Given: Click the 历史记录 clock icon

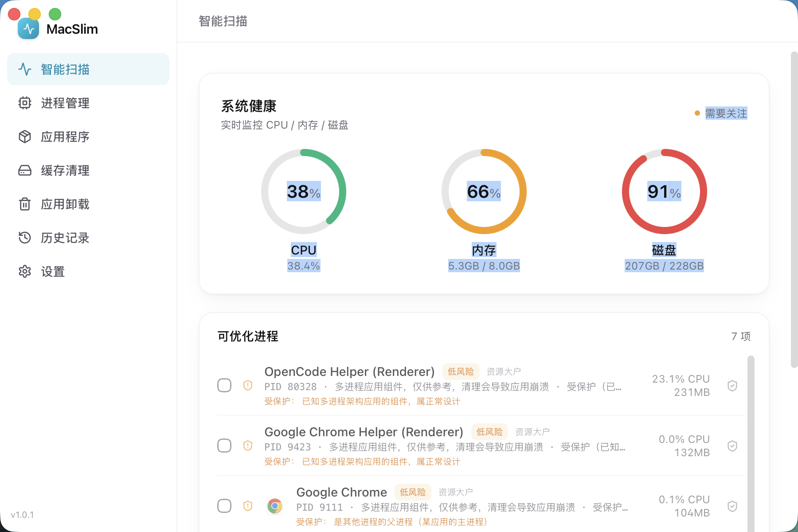Looking at the screenshot, I should (25, 238).
